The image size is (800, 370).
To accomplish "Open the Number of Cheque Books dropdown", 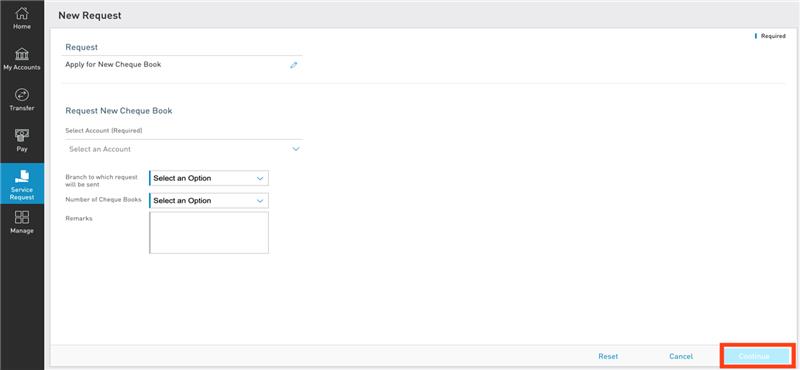I will click(209, 201).
